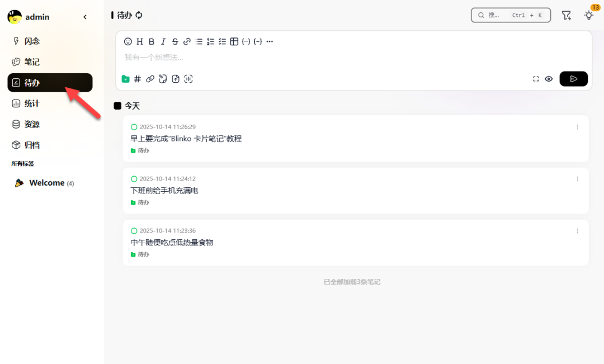The height and width of the screenshot is (364, 604).
Task: Send the new note
Action: point(574,79)
